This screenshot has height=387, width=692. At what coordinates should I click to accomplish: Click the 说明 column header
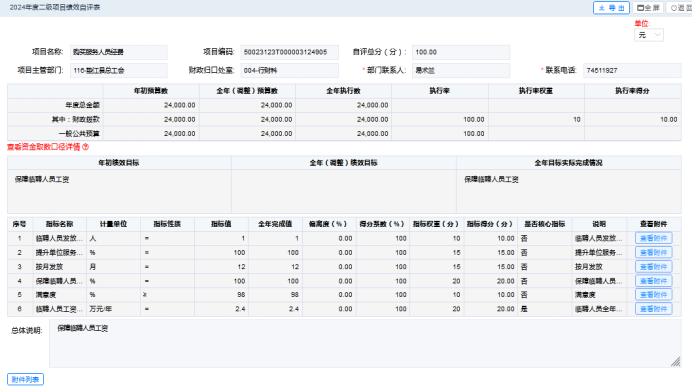tap(599, 224)
